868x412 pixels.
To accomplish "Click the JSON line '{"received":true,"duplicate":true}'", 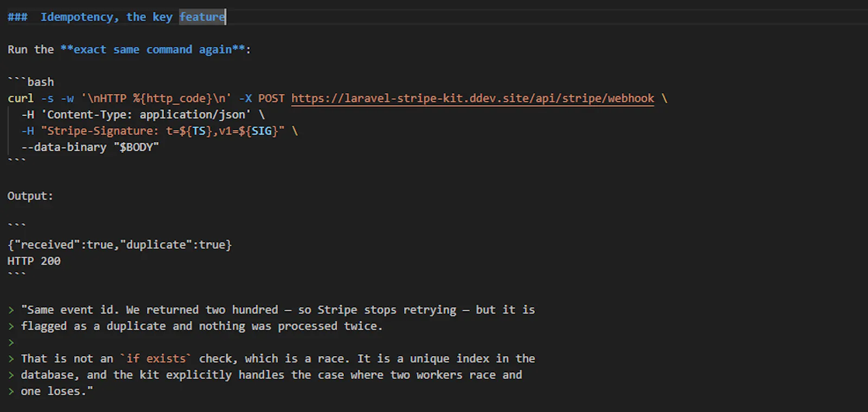I will click(x=120, y=244).
